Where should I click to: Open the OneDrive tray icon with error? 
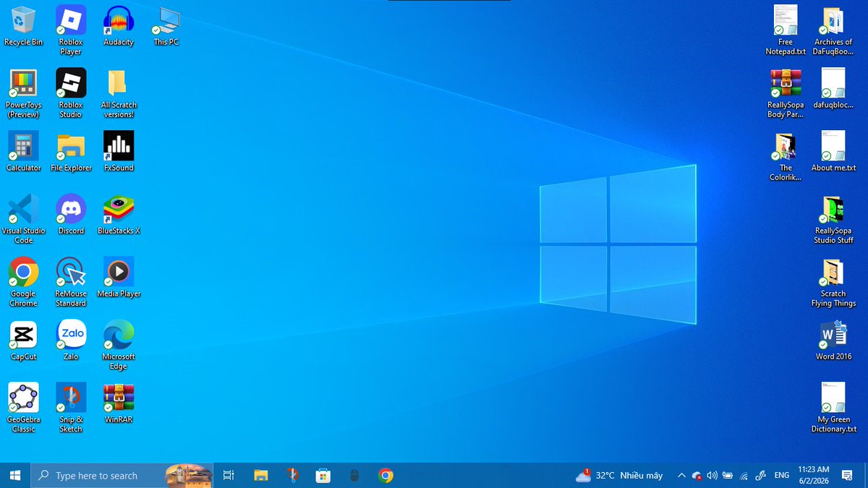point(697,475)
